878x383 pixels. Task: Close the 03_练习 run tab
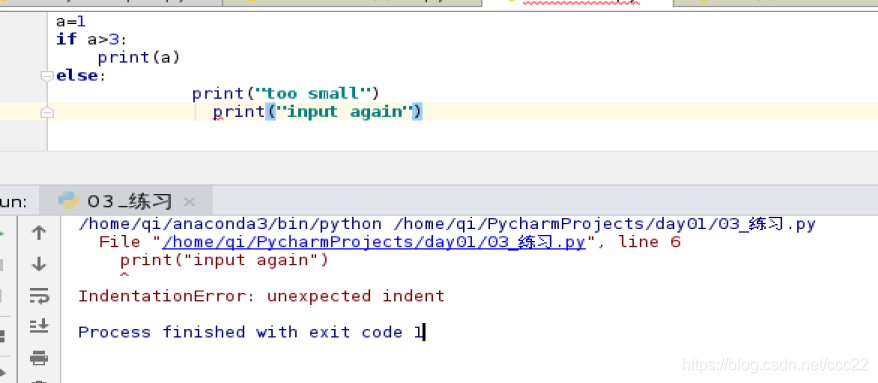click(189, 202)
